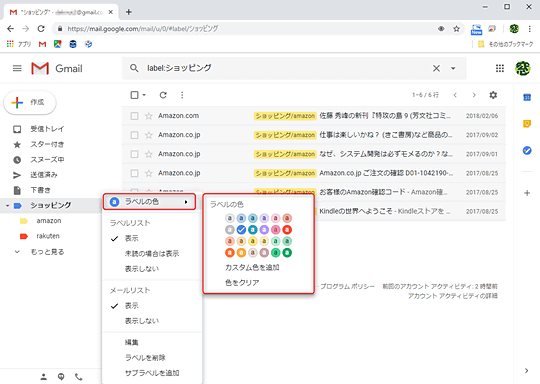
Task: Click カスタム色を追加
Action: (252, 268)
